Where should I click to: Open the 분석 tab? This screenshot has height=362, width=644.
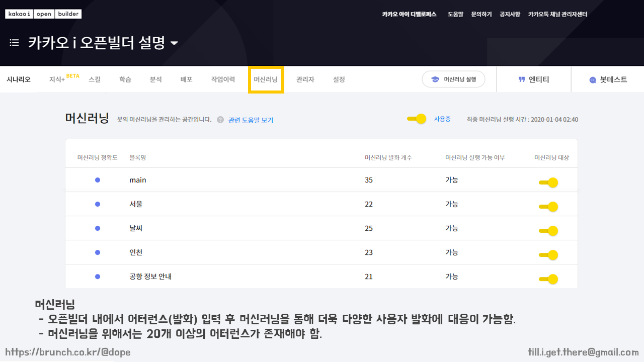156,79
